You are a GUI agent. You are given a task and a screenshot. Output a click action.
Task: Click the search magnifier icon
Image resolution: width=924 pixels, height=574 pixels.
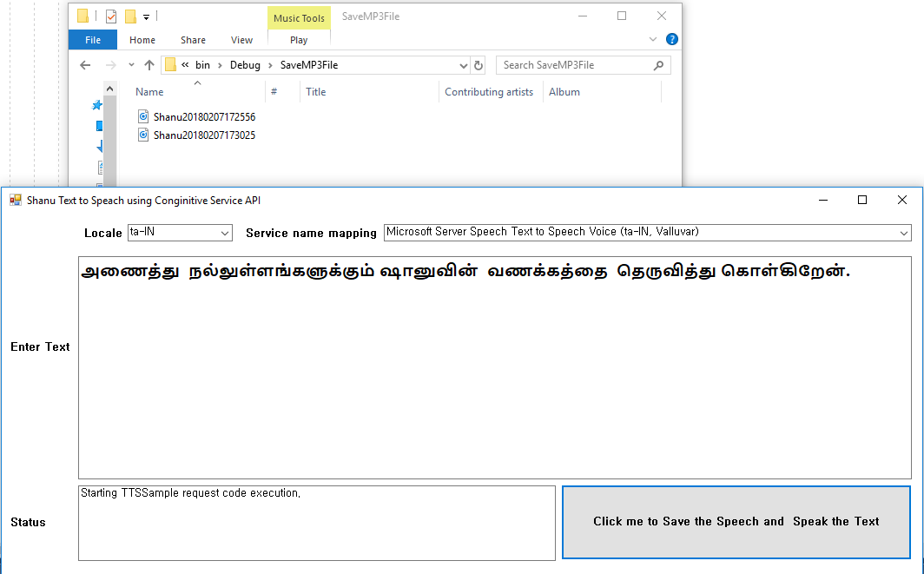(659, 65)
